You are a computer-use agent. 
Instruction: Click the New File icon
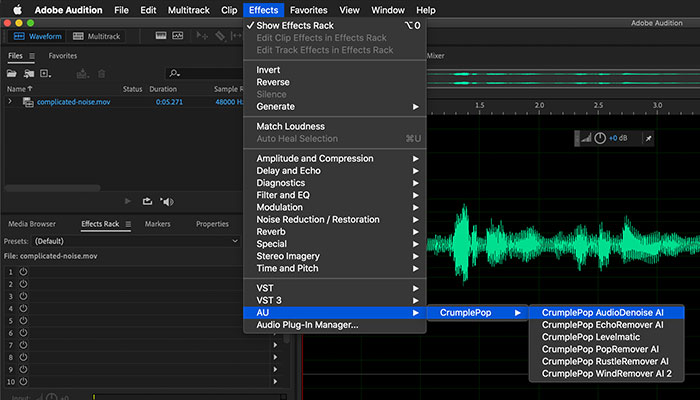[x=46, y=74]
